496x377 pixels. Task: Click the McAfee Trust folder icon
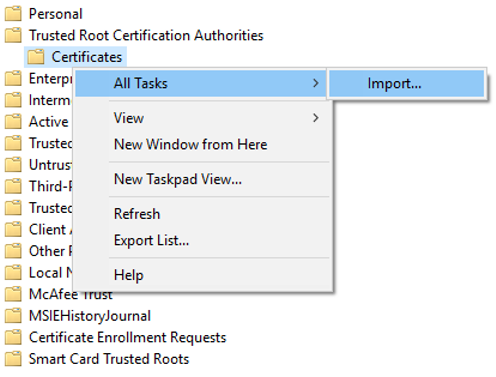13,294
